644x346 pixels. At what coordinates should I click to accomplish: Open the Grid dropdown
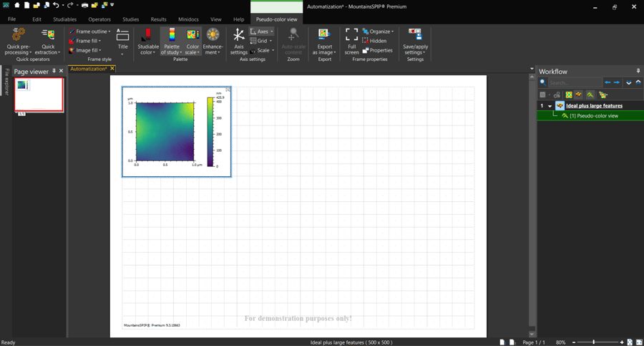[261, 41]
